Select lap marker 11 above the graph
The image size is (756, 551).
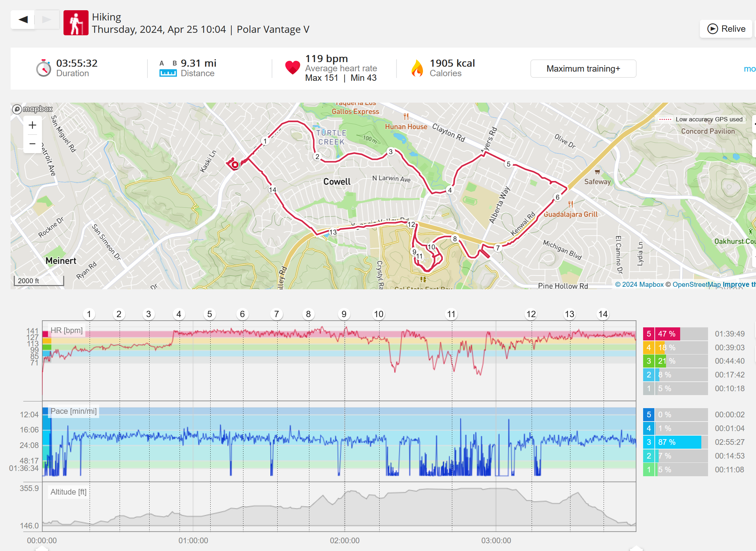click(x=451, y=314)
